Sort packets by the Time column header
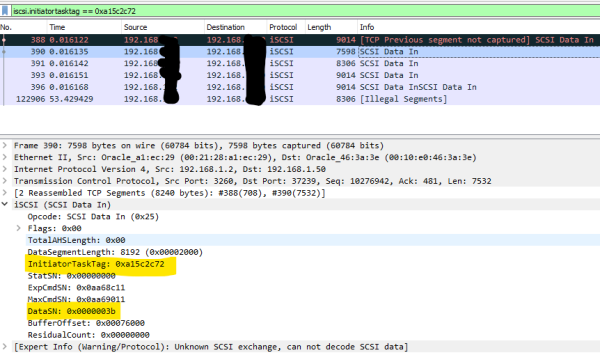Viewport: 600px width, 362px height. (84, 27)
